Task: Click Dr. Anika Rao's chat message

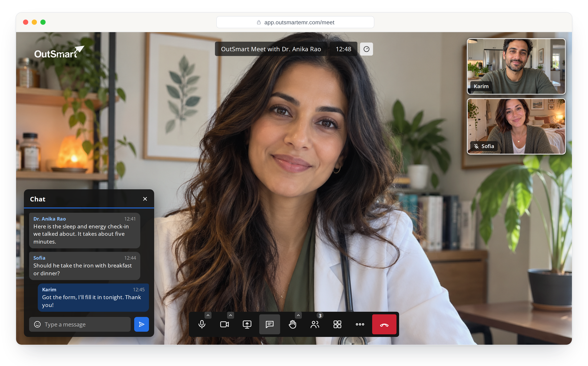Action: click(x=84, y=230)
